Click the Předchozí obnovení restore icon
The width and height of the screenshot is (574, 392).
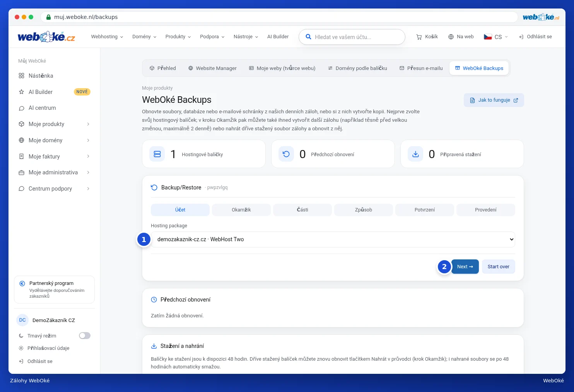286,154
